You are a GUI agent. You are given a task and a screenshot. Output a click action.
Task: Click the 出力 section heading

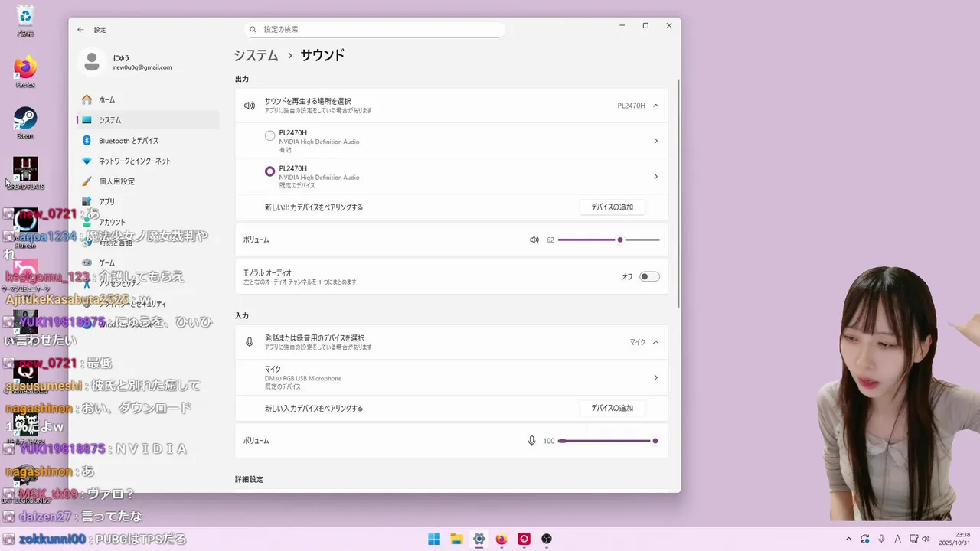point(242,79)
